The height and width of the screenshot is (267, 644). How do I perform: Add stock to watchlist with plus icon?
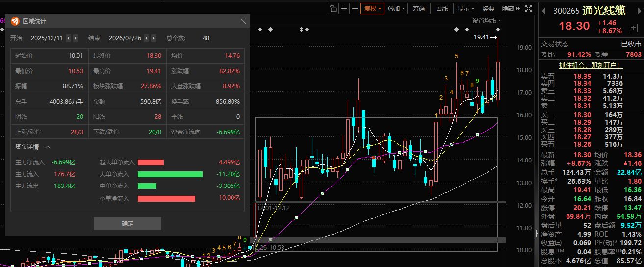(x=633, y=28)
